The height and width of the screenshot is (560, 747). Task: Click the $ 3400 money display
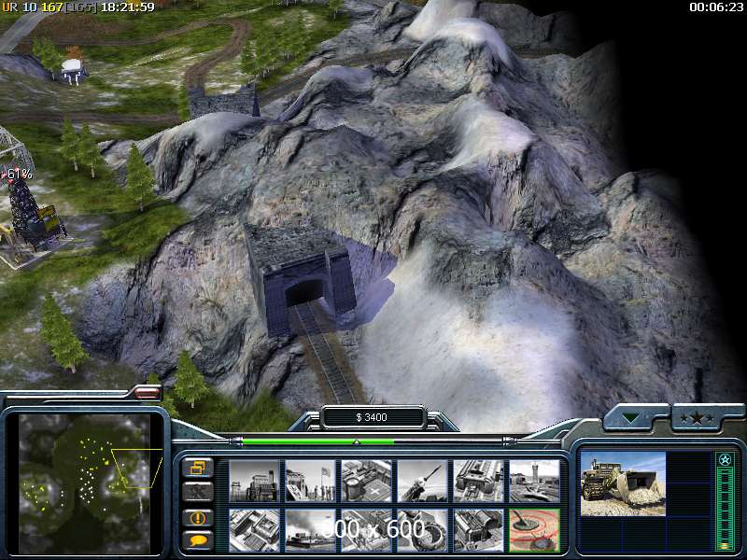pos(372,417)
